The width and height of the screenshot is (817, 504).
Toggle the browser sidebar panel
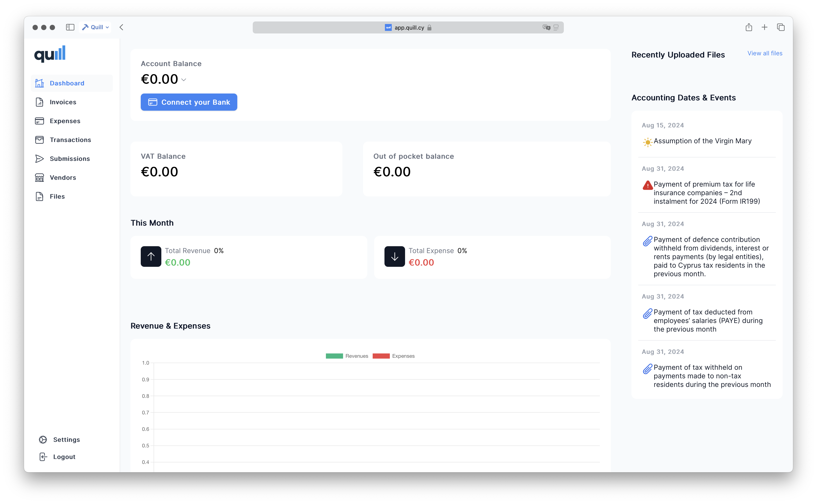pos(70,27)
